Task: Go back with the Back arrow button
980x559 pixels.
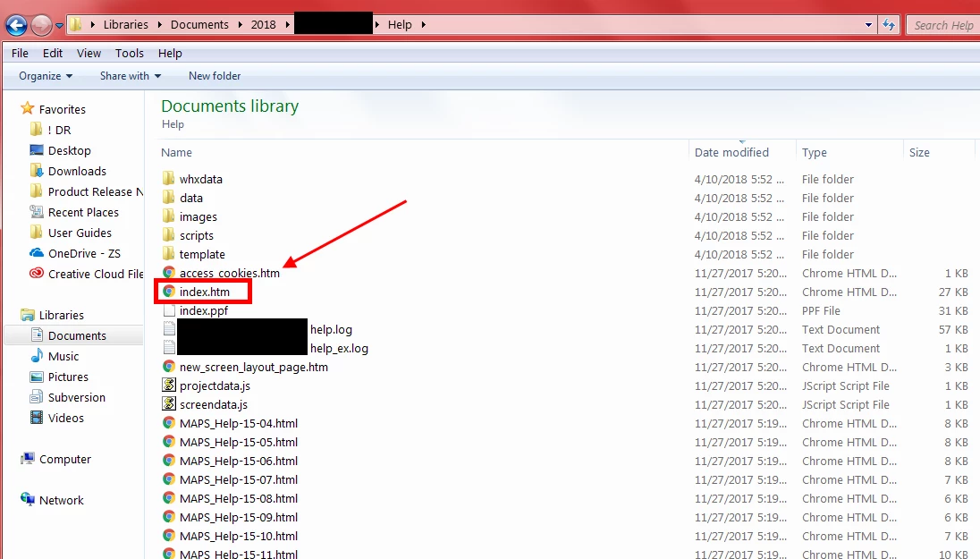Action: (x=16, y=25)
